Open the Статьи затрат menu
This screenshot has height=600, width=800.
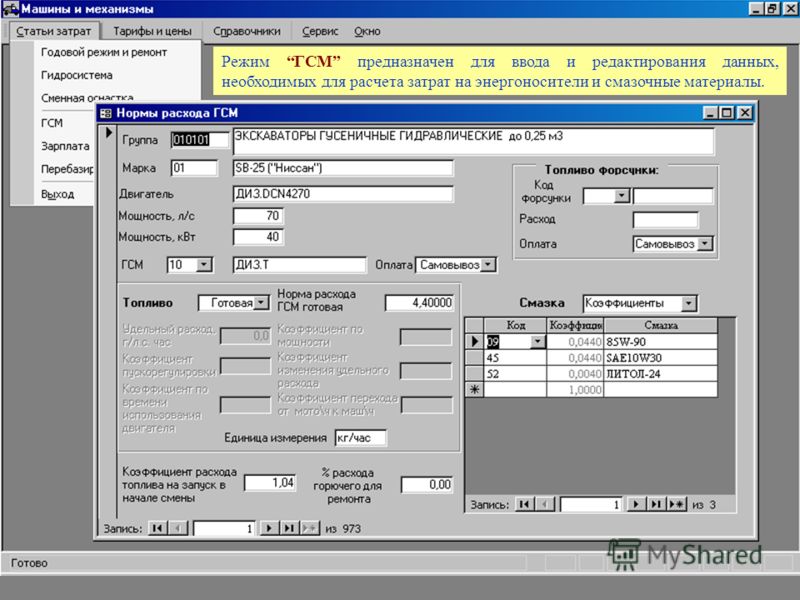click(54, 31)
